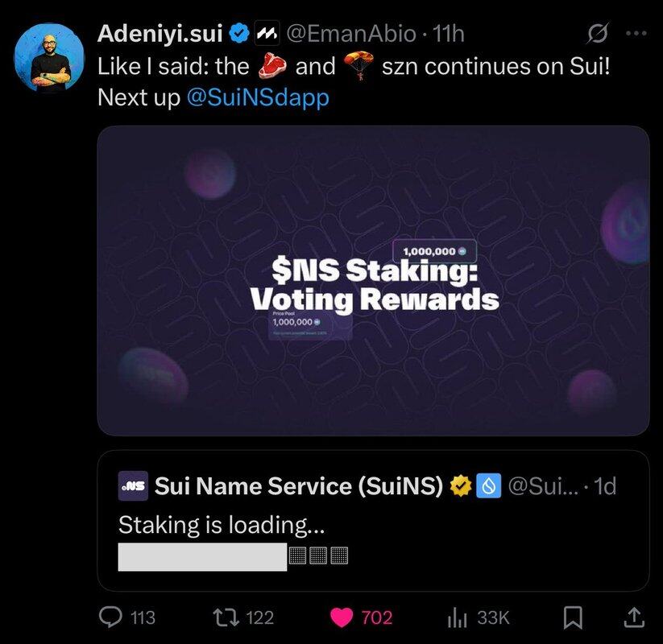Repost this tweet via retweet icon
Screen dimensions: 663x644
click(x=226, y=617)
